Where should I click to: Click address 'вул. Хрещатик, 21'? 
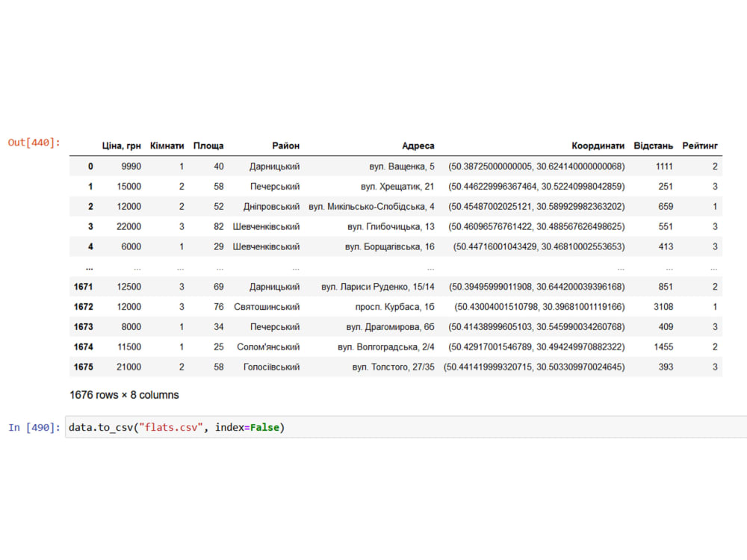coord(397,186)
